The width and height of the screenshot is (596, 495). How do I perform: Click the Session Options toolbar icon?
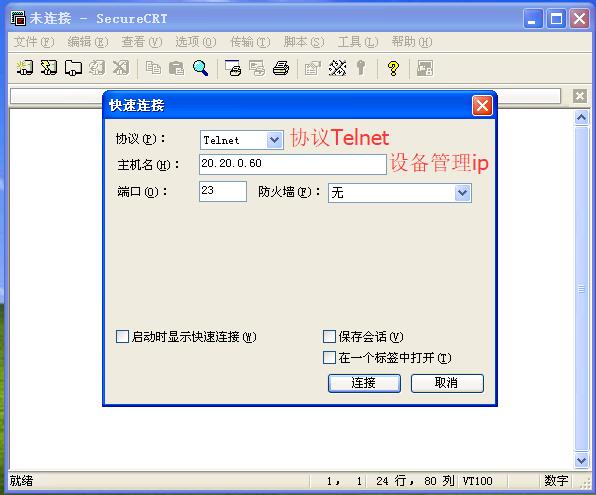pyautogui.click(x=313, y=68)
